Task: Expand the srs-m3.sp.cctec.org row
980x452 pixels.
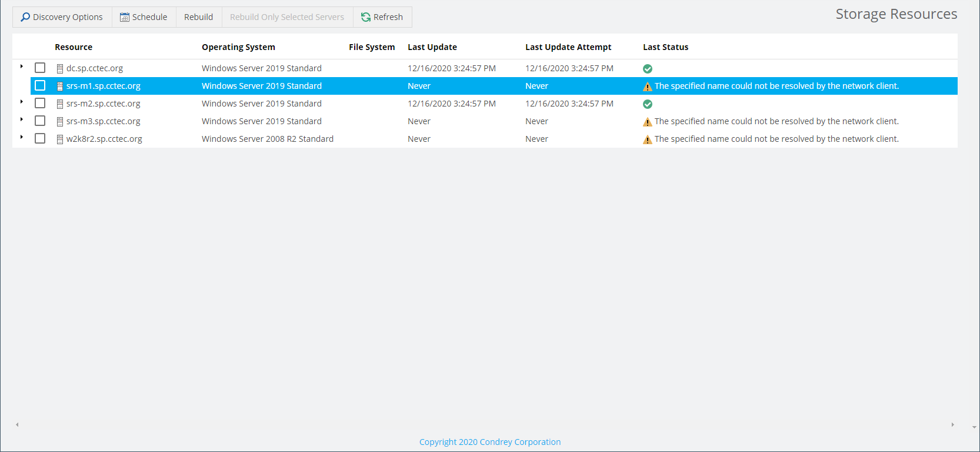Action: [22, 119]
